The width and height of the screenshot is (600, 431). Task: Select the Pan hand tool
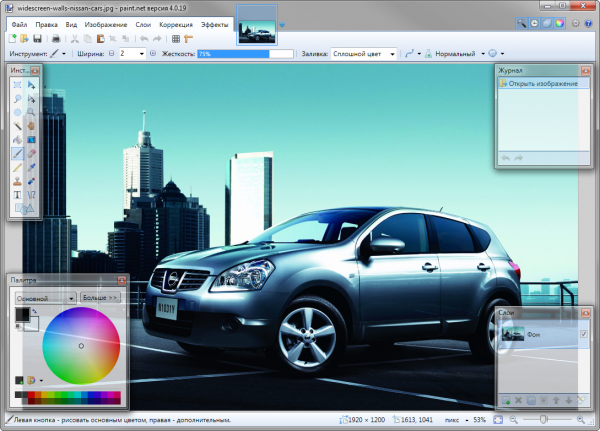31,126
